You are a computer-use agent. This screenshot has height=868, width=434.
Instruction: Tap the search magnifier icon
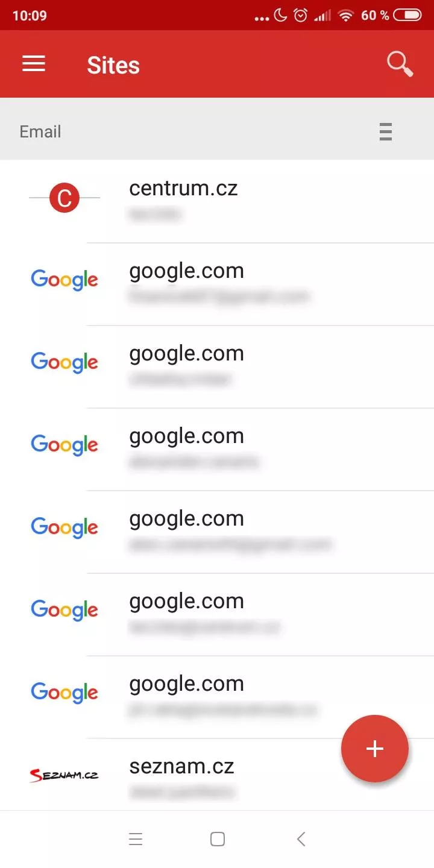coord(400,64)
